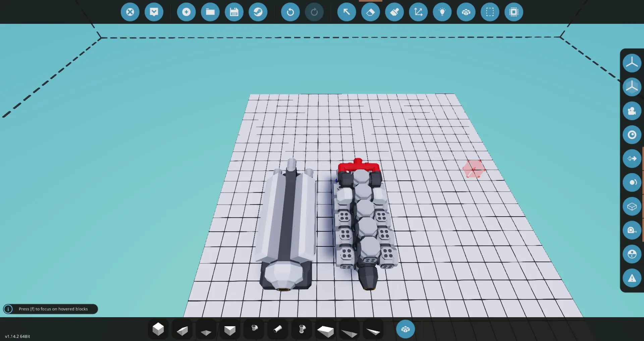Toggle the mirror symmetry arrows button
This screenshot has height=341, width=644.
click(632, 159)
